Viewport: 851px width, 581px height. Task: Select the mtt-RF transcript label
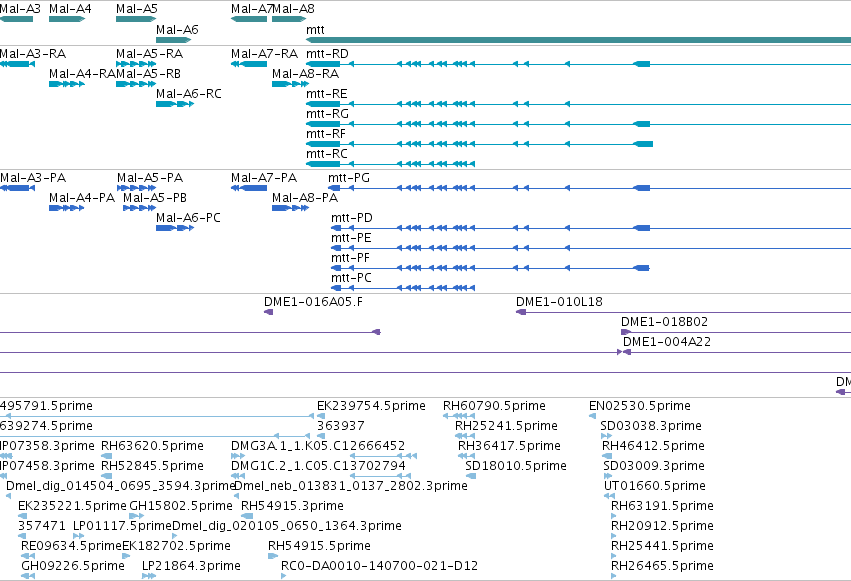326,134
